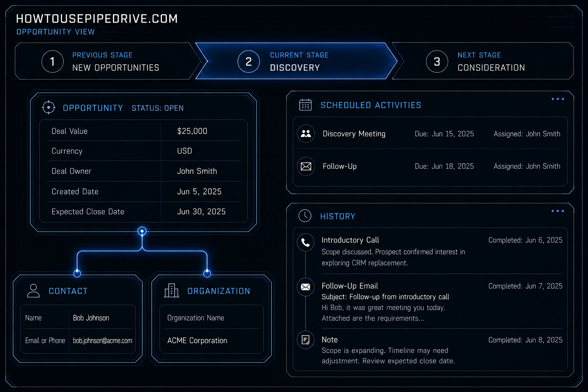Click the History clock icon

tap(305, 216)
